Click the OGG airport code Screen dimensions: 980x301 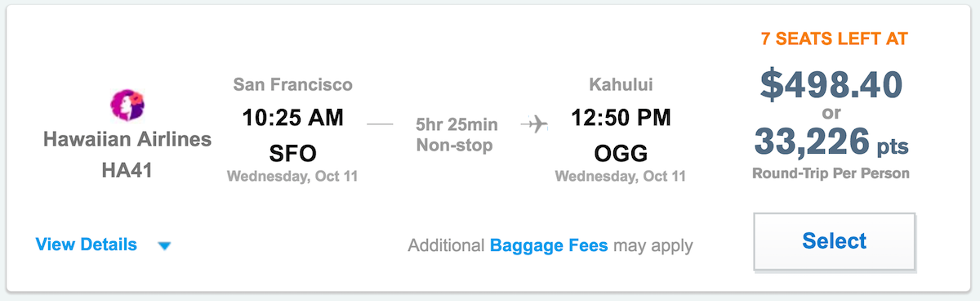[621, 153]
